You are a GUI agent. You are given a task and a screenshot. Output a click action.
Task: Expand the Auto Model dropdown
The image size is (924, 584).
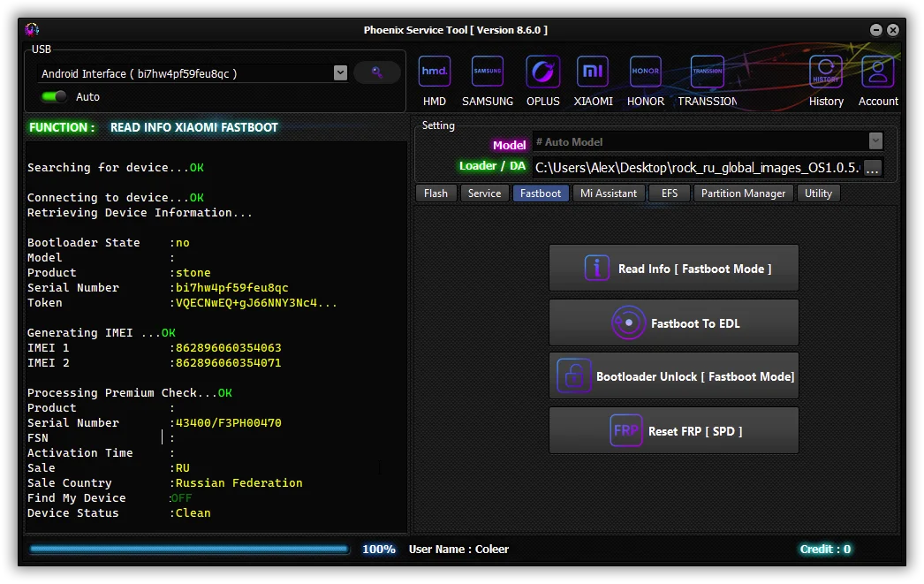[x=875, y=141]
